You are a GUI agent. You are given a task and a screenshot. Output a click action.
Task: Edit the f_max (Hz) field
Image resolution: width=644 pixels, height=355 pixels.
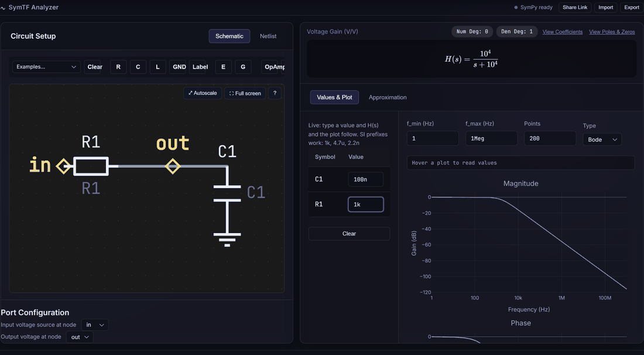tap(491, 138)
